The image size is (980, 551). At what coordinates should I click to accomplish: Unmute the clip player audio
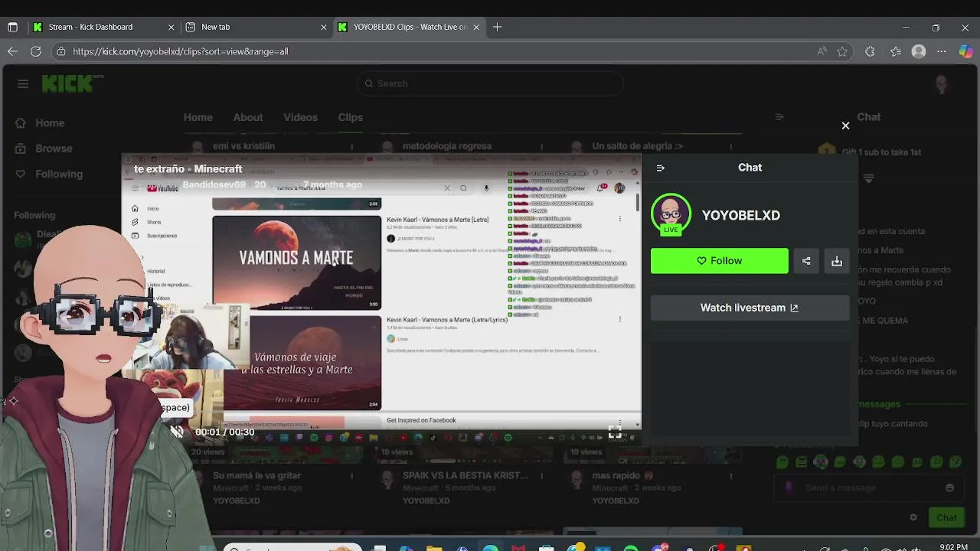(177, 432)
